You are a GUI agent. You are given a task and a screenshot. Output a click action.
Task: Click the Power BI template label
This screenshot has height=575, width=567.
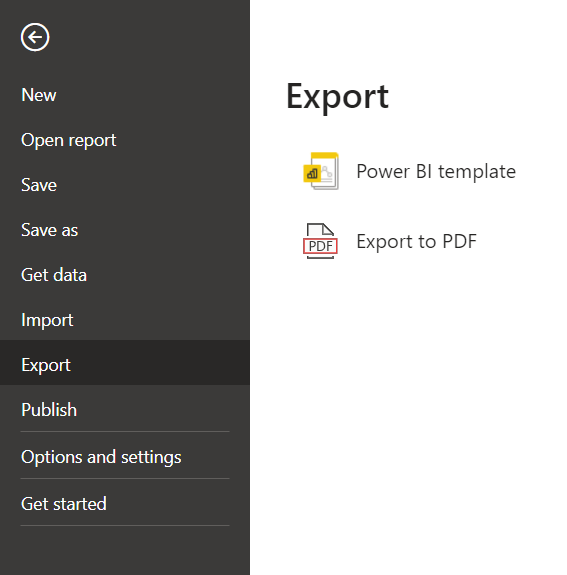(436, 171)
